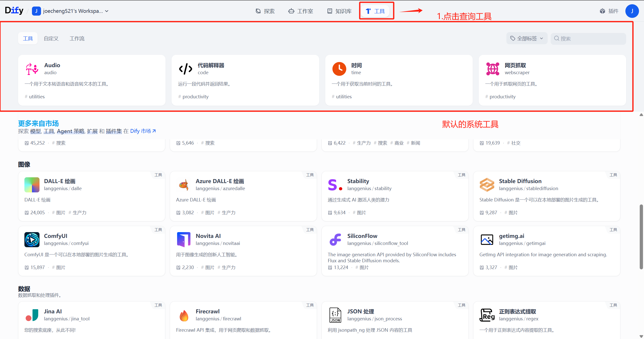
Task: Click langgenius/siliconflow_tool subtitle
Action: point(378,243)
